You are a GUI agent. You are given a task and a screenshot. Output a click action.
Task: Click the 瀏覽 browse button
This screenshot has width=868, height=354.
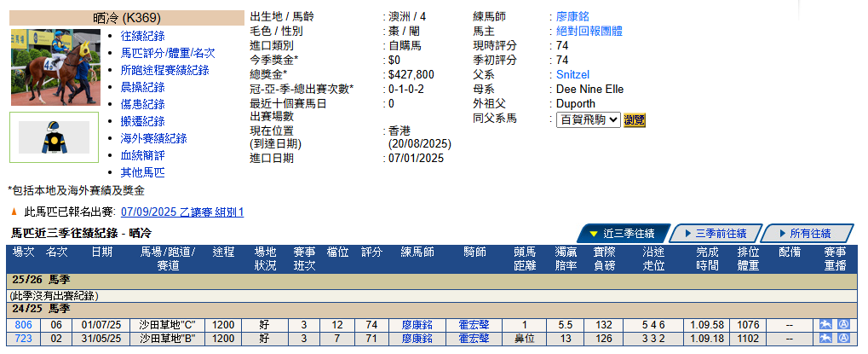pyautogui.click(x=635, y=119)
